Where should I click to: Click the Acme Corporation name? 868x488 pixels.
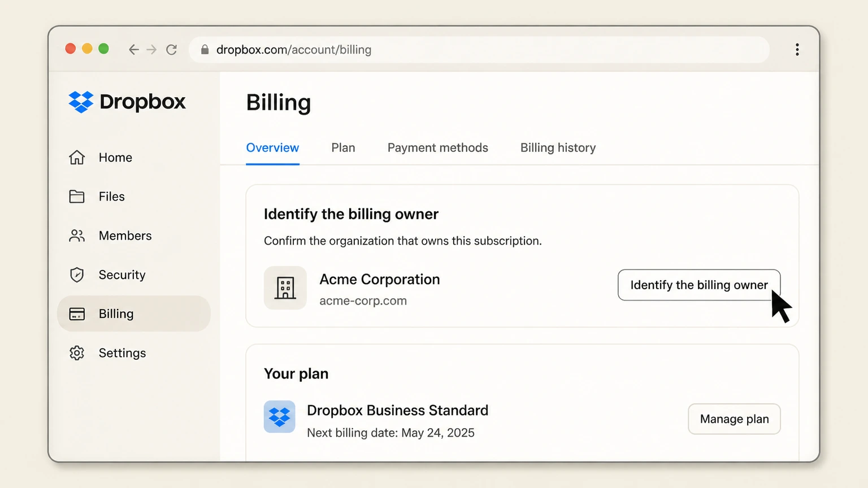(x=379, y=280)
